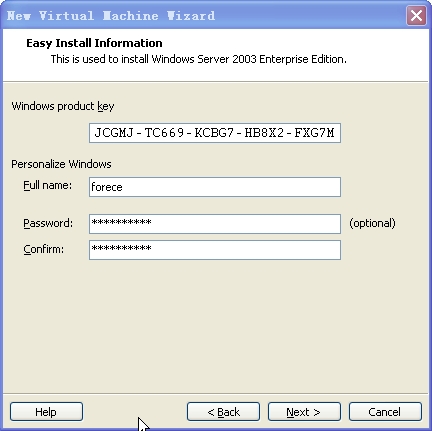
Task: Click the separator line above the bottom buttons
Action: pyautogui.click(x=215, y=394)
